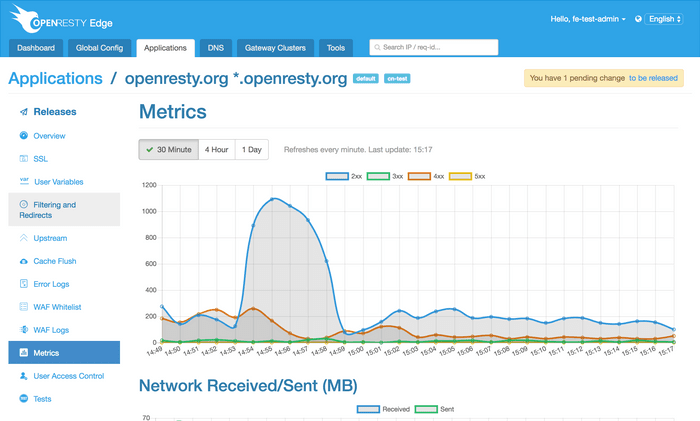This screenshot has width=700, height=421.
Task: Click the OpenResty Edge bird logo
Action: (26, 19)
